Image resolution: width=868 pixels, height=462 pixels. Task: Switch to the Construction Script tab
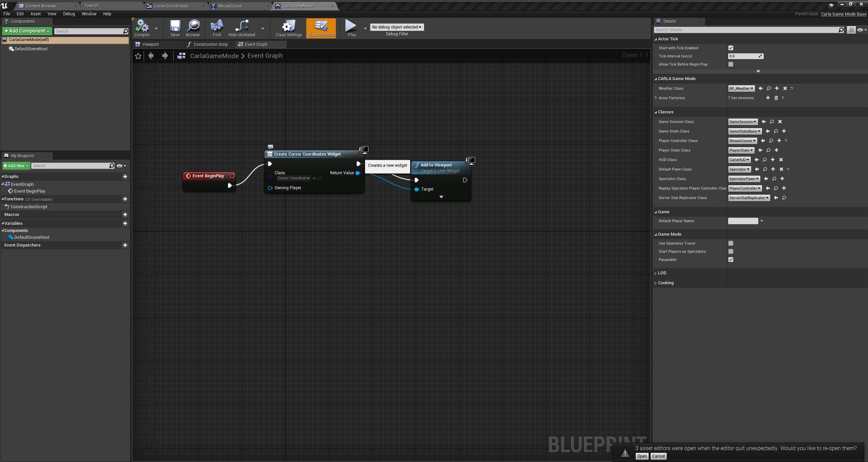tap(210, 45)
